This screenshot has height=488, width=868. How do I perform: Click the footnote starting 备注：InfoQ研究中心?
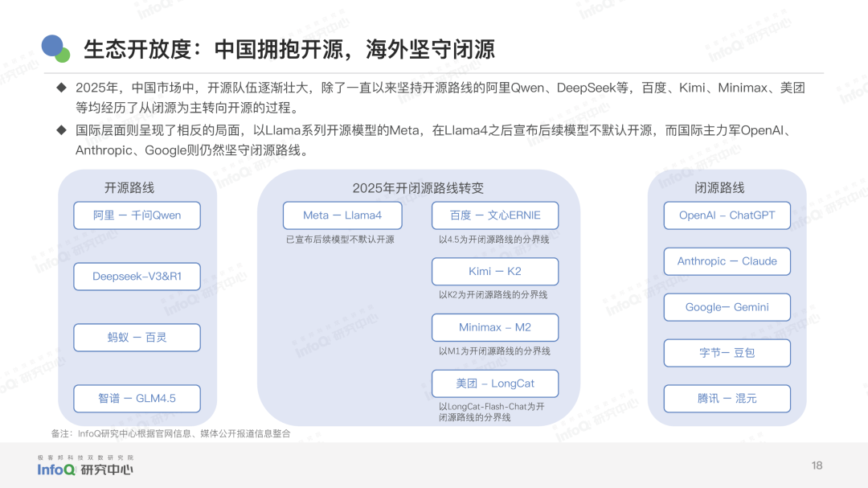(170, 433)
